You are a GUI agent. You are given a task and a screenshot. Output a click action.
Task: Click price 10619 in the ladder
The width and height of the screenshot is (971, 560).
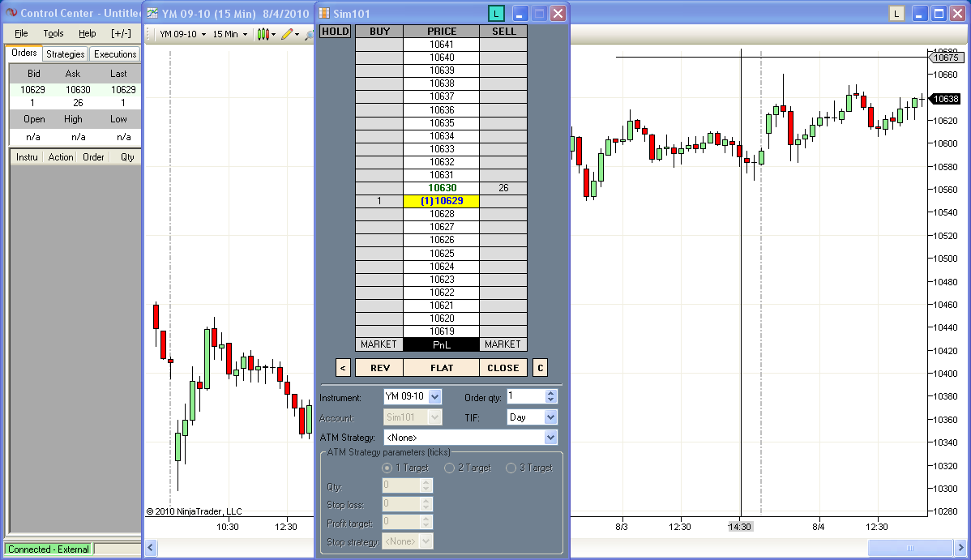click(442, 331)
